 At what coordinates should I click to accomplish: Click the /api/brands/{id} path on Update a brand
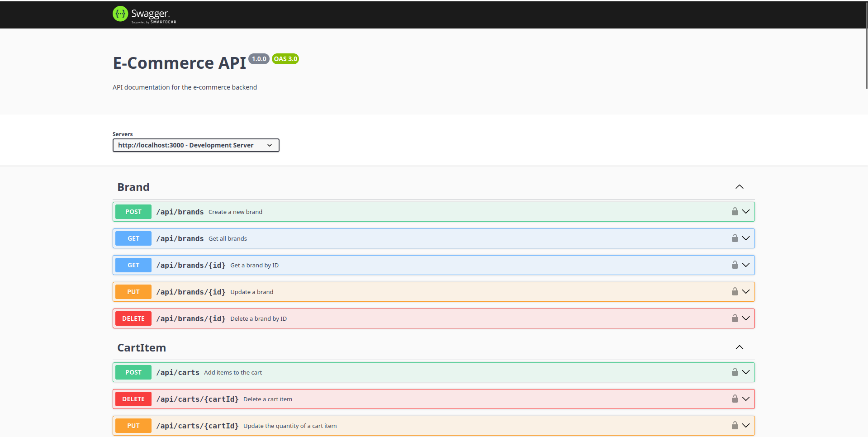(191, 292)
